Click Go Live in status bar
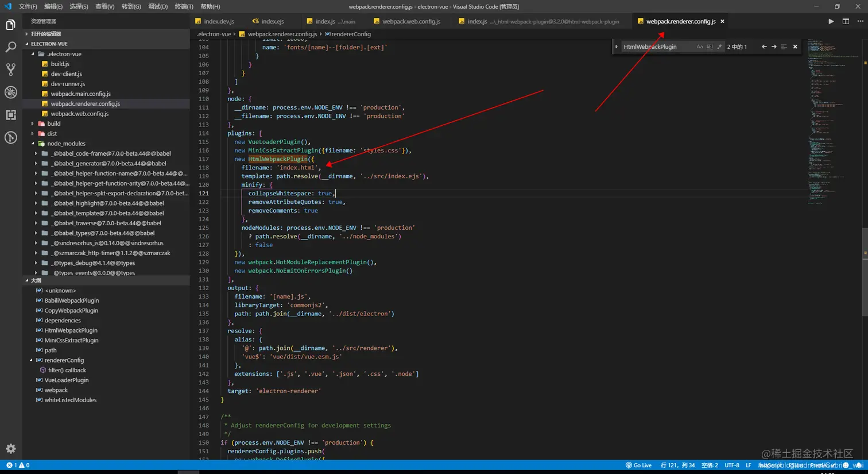The width and height of the screenshot is (868, 474). point(638,465)
